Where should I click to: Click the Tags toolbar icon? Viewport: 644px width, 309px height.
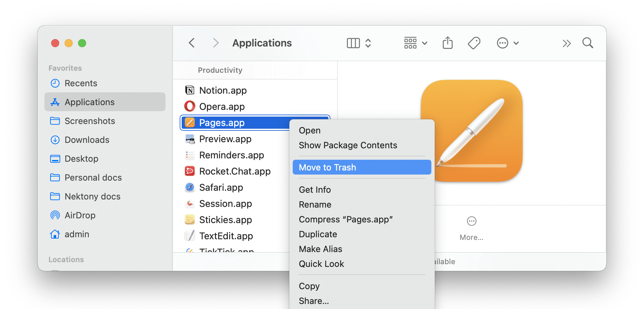coord(474,43)
